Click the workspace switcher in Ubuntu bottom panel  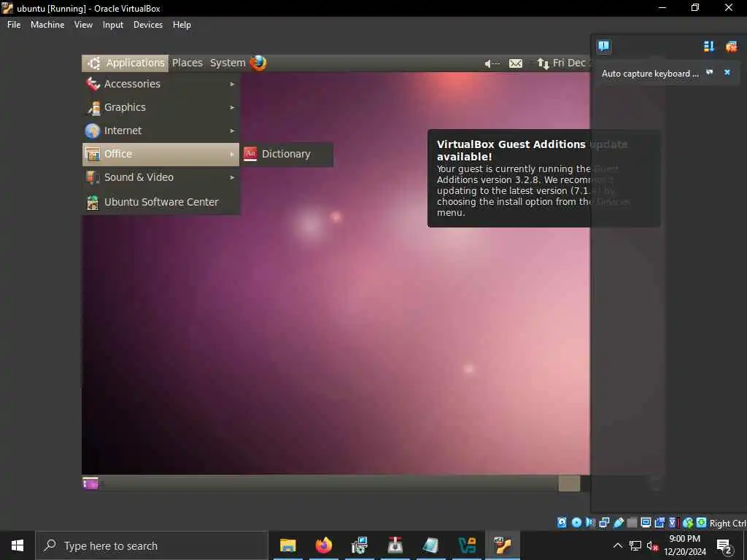[x=569, y=483]
